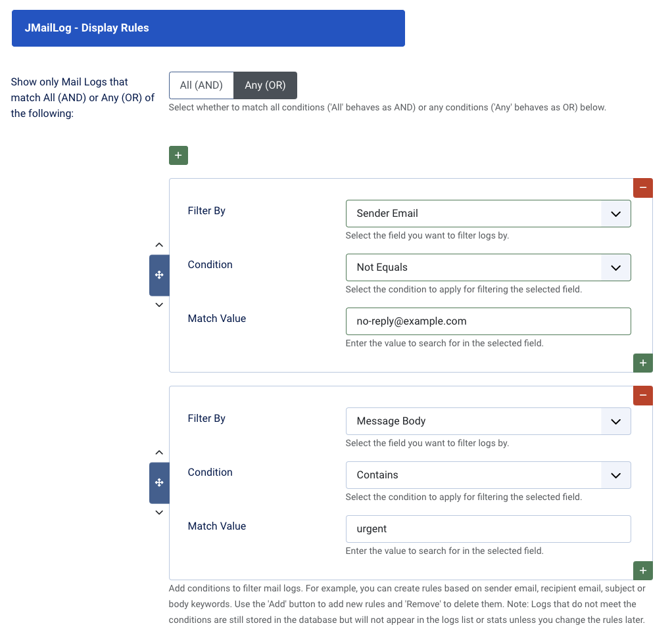
Task: Select the All (AND) match option
Action: (201, 85)
